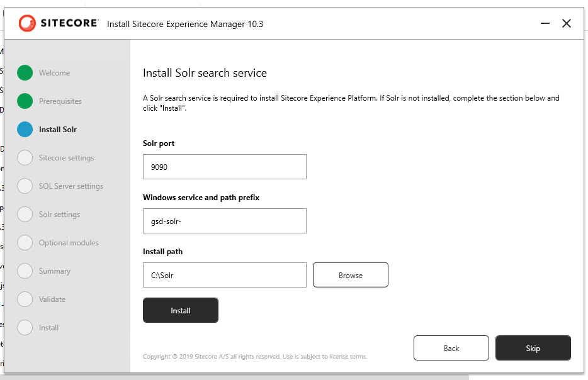Focus the Windows service and path prefix field
This screenshot has height=380, width=588.
tap(224, 221)
